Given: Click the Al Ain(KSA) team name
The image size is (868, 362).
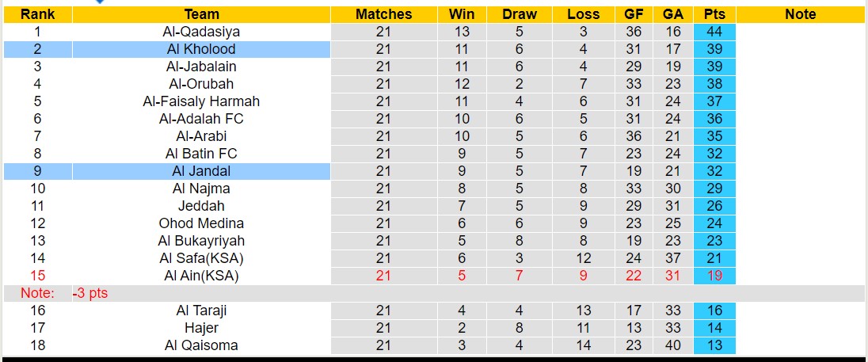Looking at the screenshot, I should [201, 276].
